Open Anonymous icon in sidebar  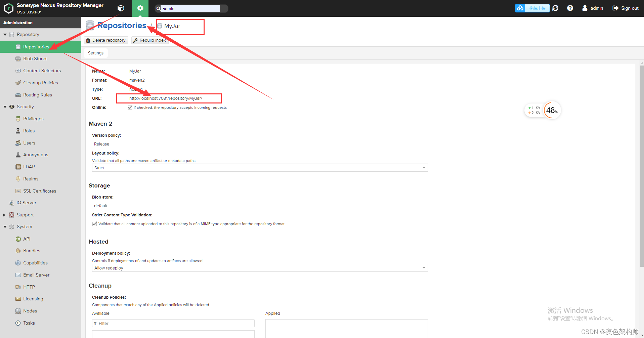pyautogui.click(x=18, y=155)
